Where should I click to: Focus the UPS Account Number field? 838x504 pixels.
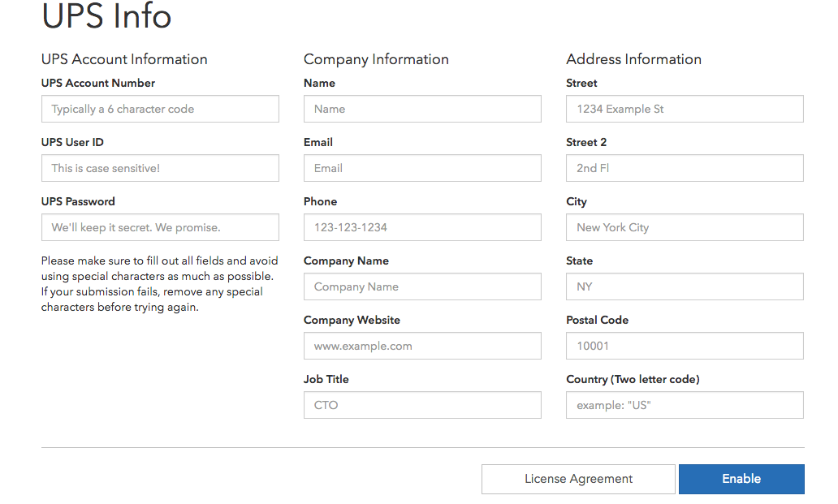[x=160, y=109]
